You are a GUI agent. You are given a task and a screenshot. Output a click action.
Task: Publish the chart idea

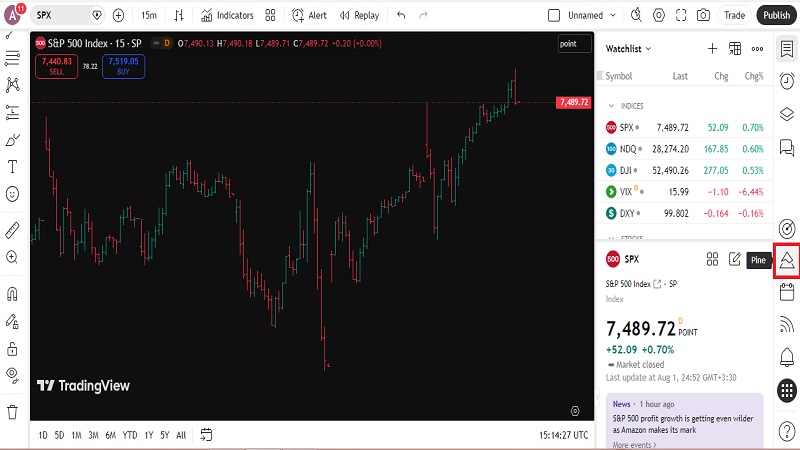(777, 15)
